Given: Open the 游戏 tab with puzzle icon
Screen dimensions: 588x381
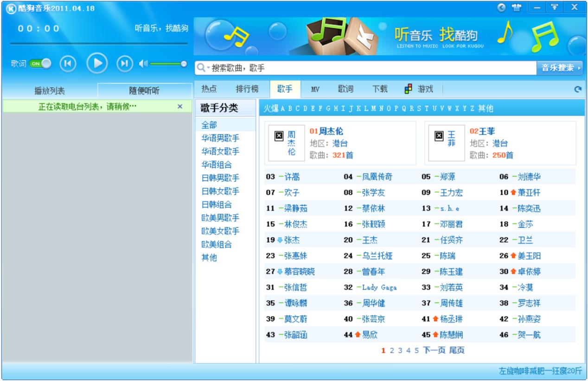Looking at the screenshot, I should 419,89.
